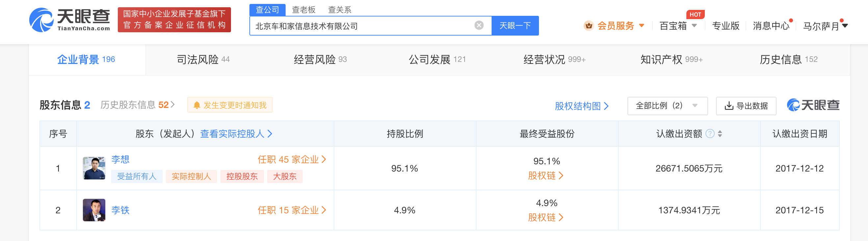Expand 李铁 任职 15 家企业
This screenshot has height=241, width=868.
(x=292, y=210)
